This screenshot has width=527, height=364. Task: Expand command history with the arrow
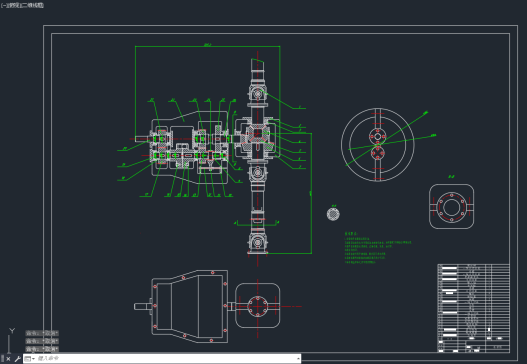298,359
